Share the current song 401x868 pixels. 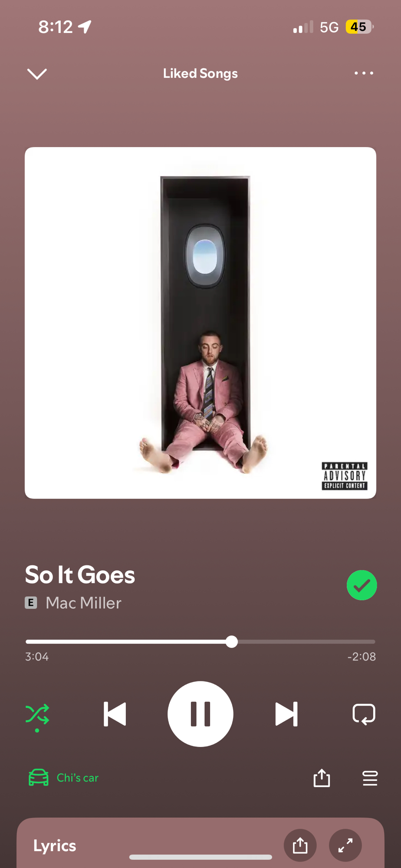[x=322, y=778]
